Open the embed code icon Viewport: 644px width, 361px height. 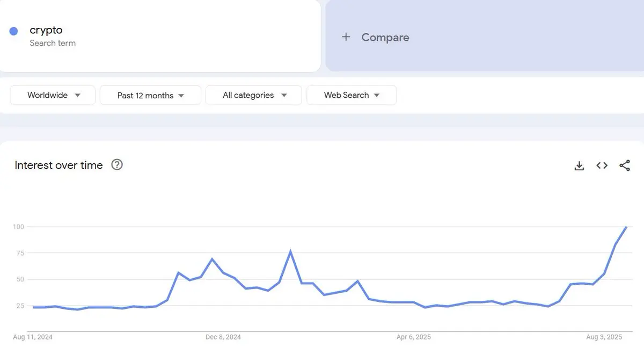pyautogui.click(x=602, y=166)
